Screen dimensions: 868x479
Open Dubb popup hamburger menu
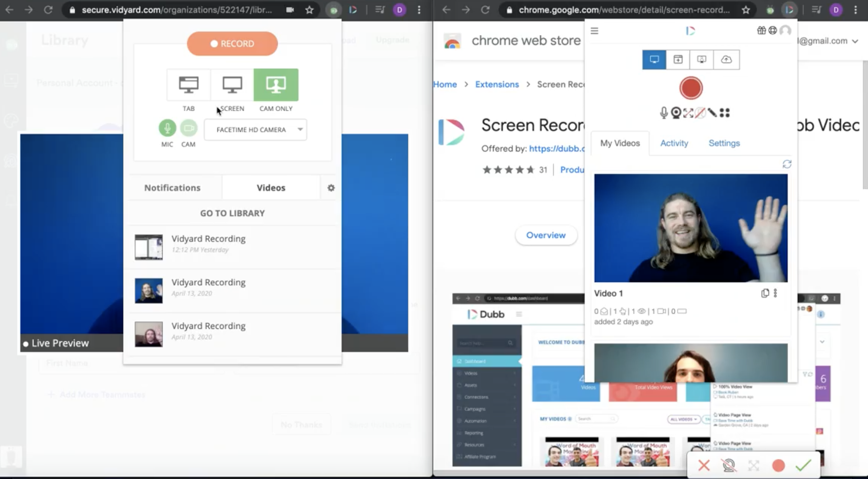coord(595,31)
